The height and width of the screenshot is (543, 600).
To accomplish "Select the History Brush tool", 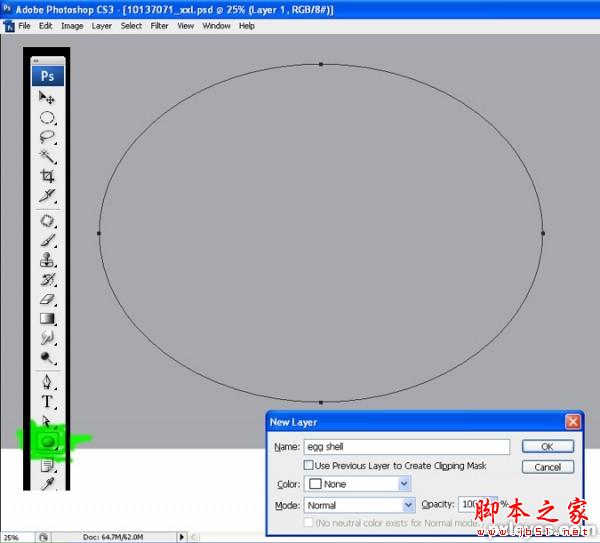I will tap(47, 280).
